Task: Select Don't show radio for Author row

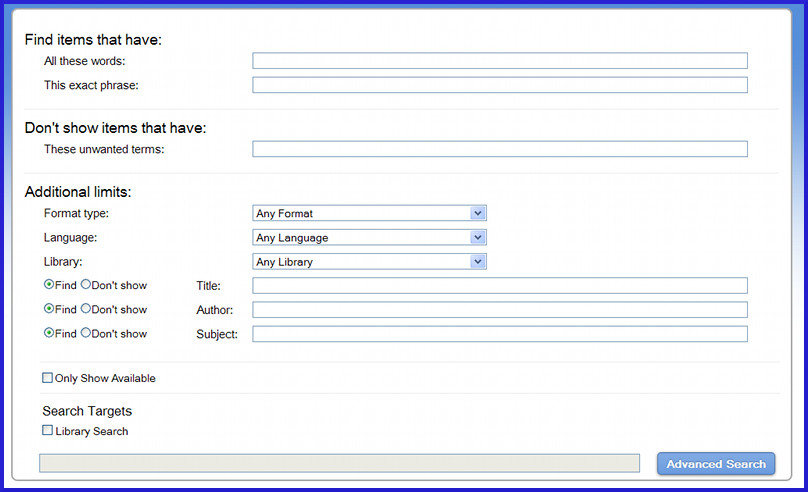Action: pos(86,309)
